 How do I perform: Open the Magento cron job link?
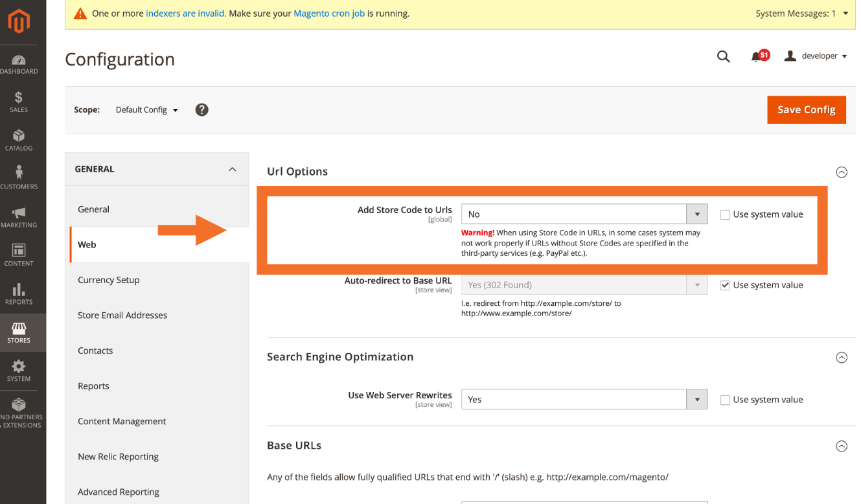pyautogui.click(x=328, y=13)
